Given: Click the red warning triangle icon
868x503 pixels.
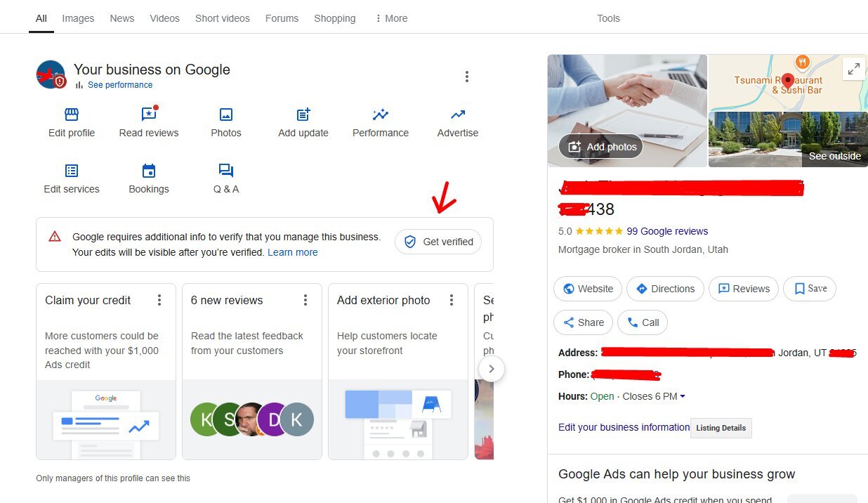Looking at the screenshot, I should coord(55,237).
